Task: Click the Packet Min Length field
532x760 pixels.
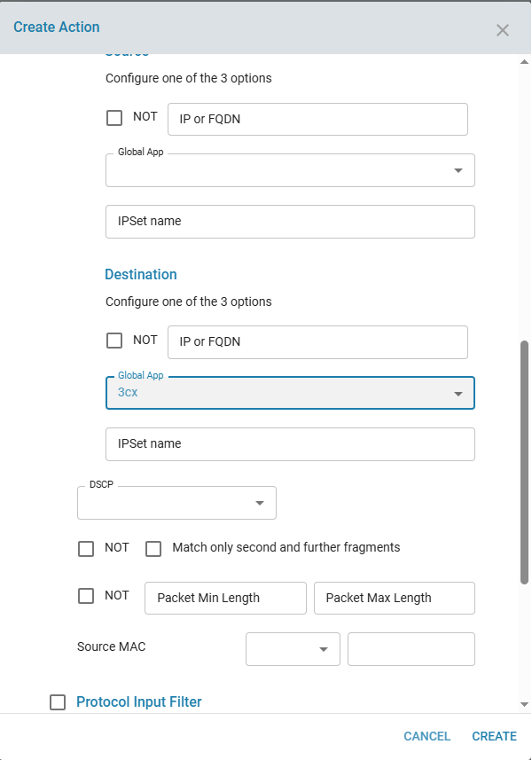Action: 225,598
